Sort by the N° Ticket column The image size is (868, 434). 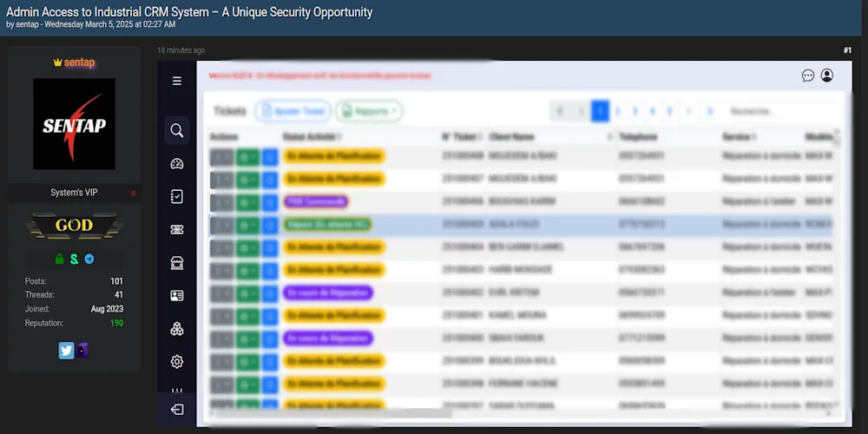pos(462,137)
